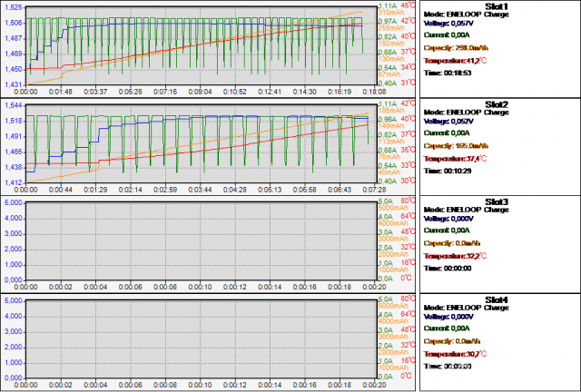Viewport: 581px width, 392px height.
Task: Click the 149mAh capacity axis label
Action: click(391, 126)
